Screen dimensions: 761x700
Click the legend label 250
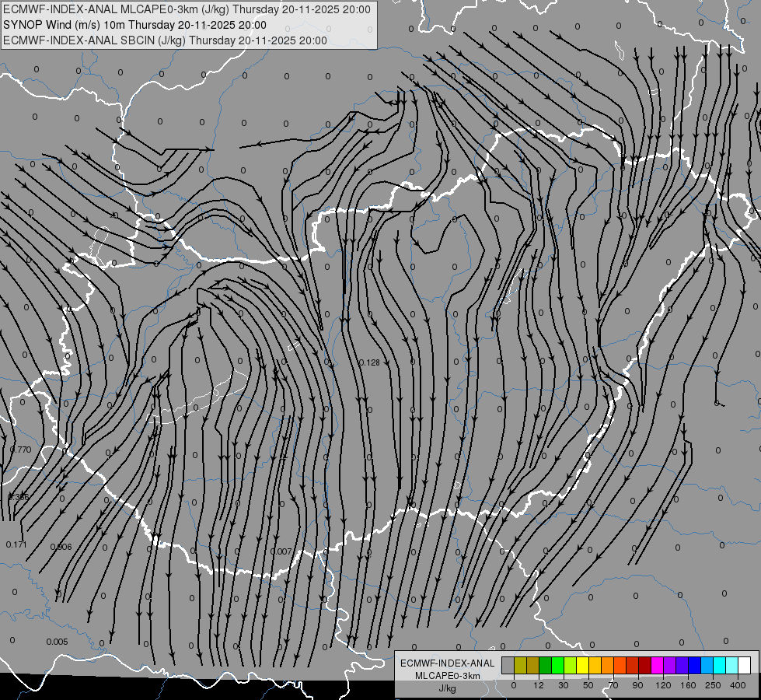[x=713, y=685]
